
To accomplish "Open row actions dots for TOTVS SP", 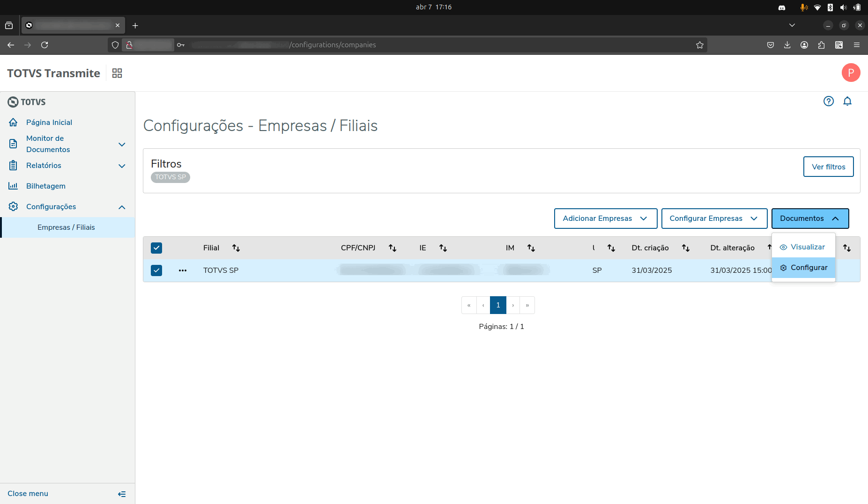I will pos(183,270).
